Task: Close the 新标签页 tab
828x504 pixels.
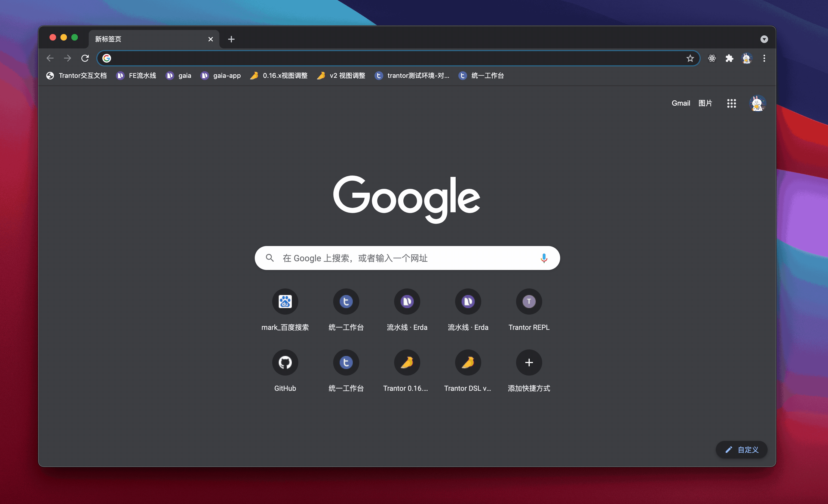Action: (210, 39)
